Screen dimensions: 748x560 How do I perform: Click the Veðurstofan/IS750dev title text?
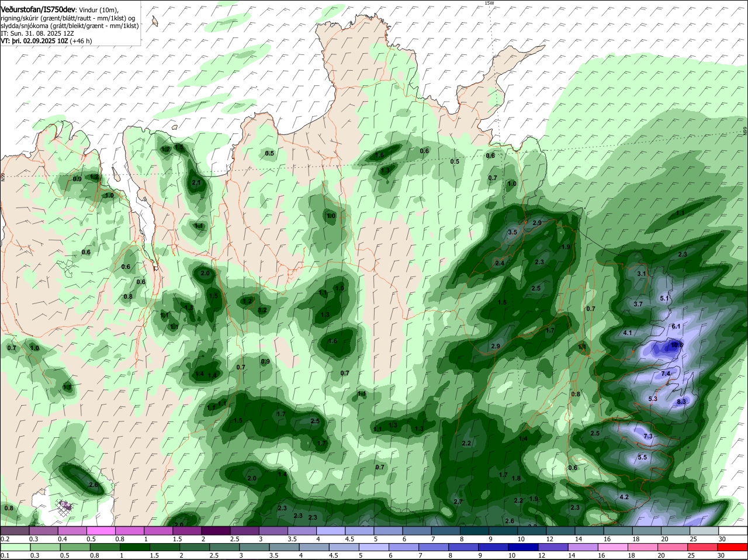(x=38, y=10)
